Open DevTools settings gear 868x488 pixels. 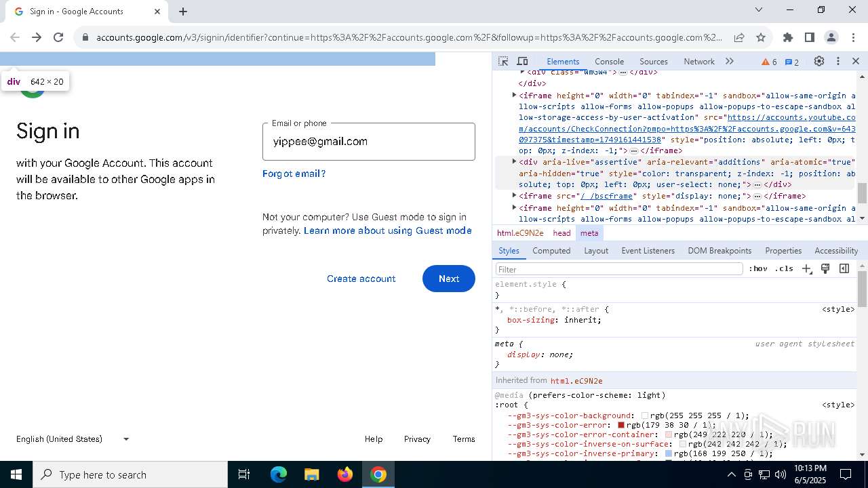click(819, 61)
